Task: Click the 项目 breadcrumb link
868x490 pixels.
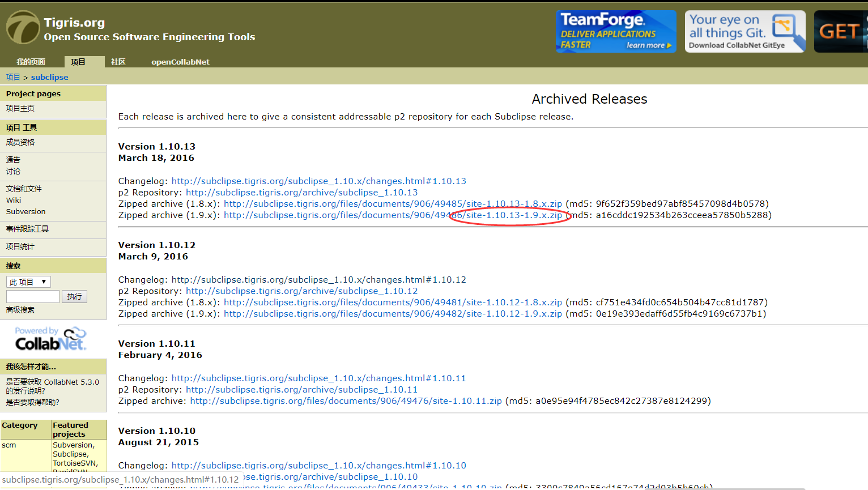Action: click(x=13, y=77)
